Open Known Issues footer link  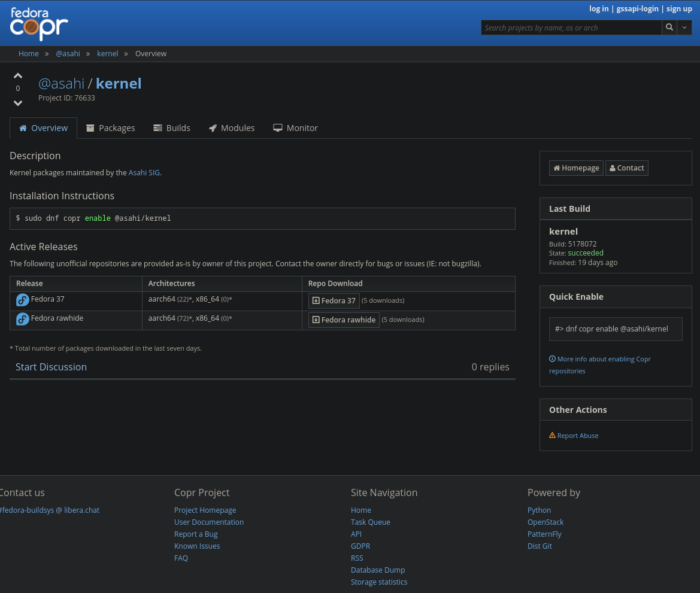pos(197,546)
